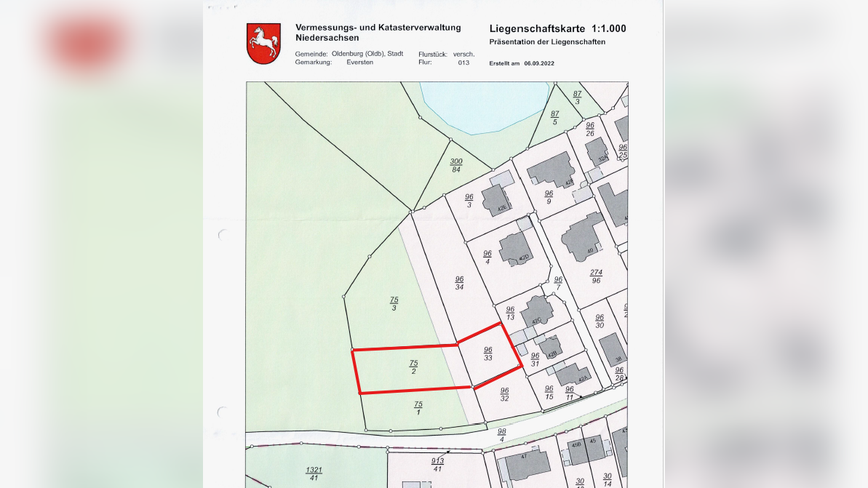Click parcel label 300/84
The width and height of the screenshot is (868, 488).
click(x=456, y=166)
